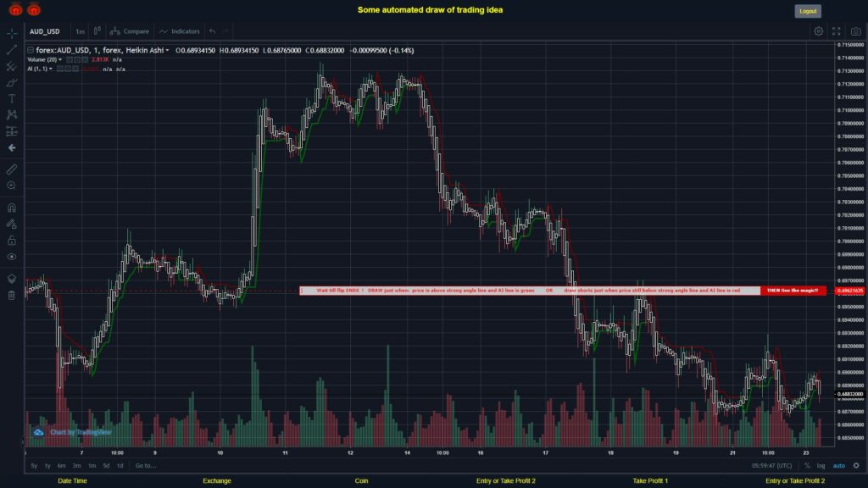Open the candle chart style selector
The image size is (868, 488).
pyautogui.click(x=97, y=31)
